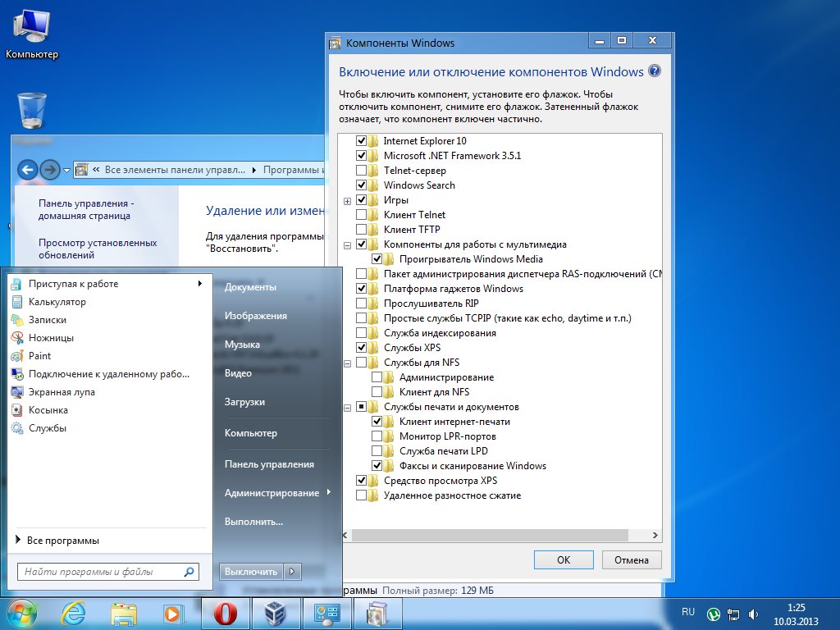Click the Forward arrow in Control Panel window
Screen dimensions: 840x630
[x=50, y=171]
